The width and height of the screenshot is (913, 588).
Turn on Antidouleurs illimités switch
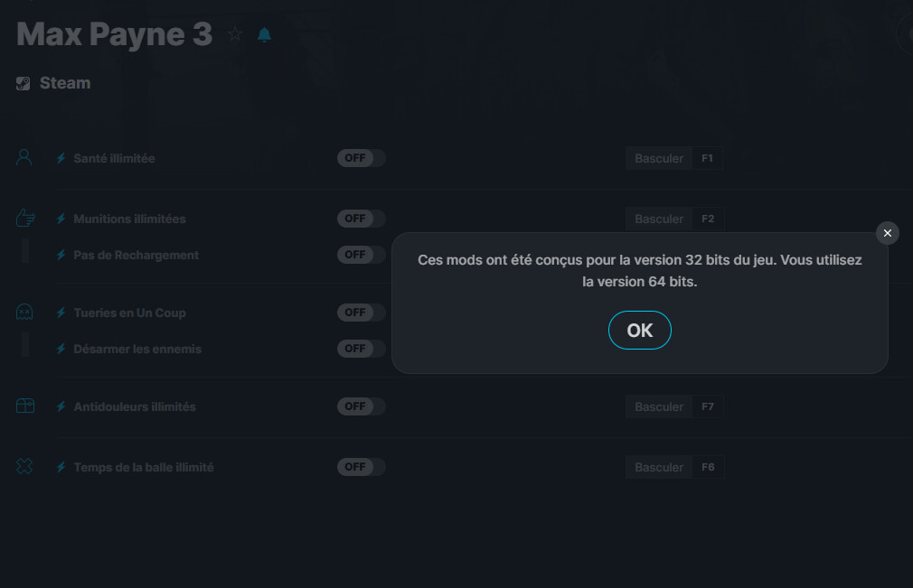[x=361, y=406]
